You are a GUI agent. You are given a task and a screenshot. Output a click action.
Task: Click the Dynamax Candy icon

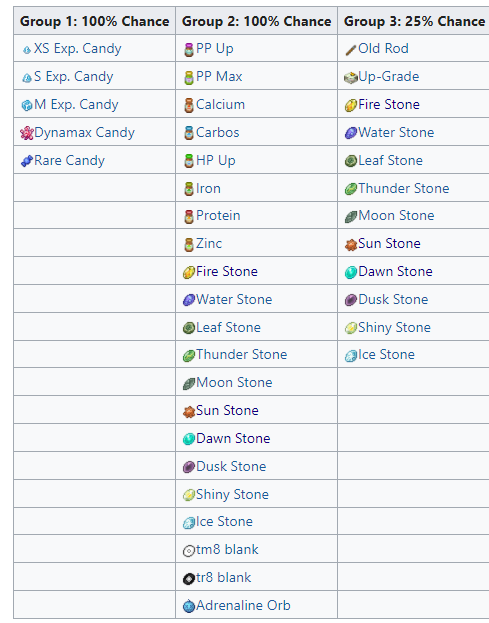coord(27,134)
